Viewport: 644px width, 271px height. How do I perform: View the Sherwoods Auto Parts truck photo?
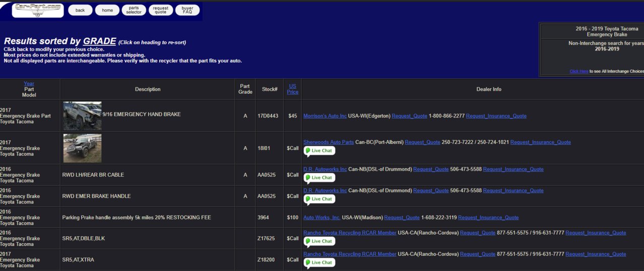(82, 148)
